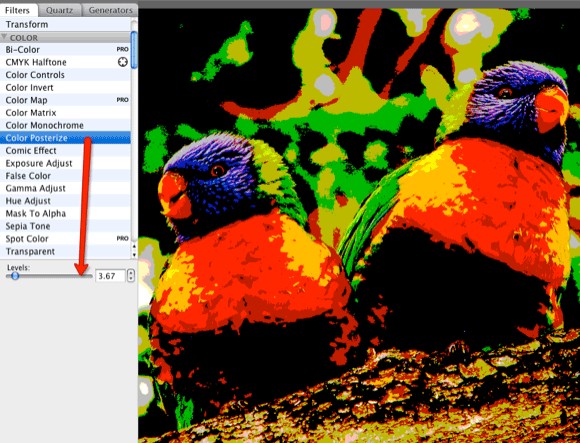Click the posterized parrot preview image
580x443 pixels.
[x=359, y=226]
